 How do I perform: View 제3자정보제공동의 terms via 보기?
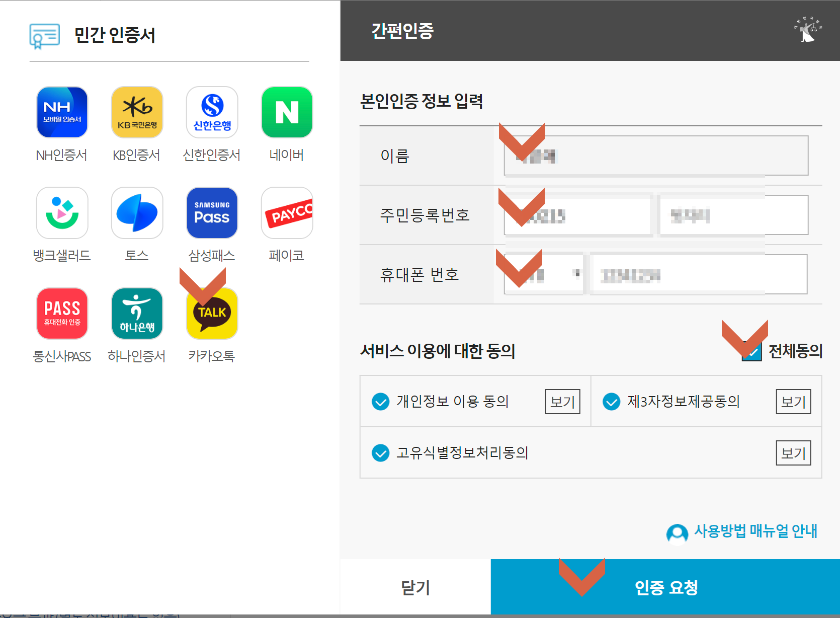point(793,402)
